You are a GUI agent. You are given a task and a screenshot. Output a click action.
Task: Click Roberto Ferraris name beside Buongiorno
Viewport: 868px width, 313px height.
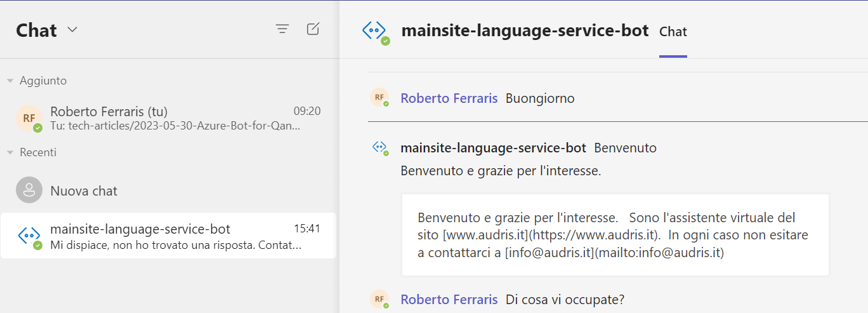[449, 98]
